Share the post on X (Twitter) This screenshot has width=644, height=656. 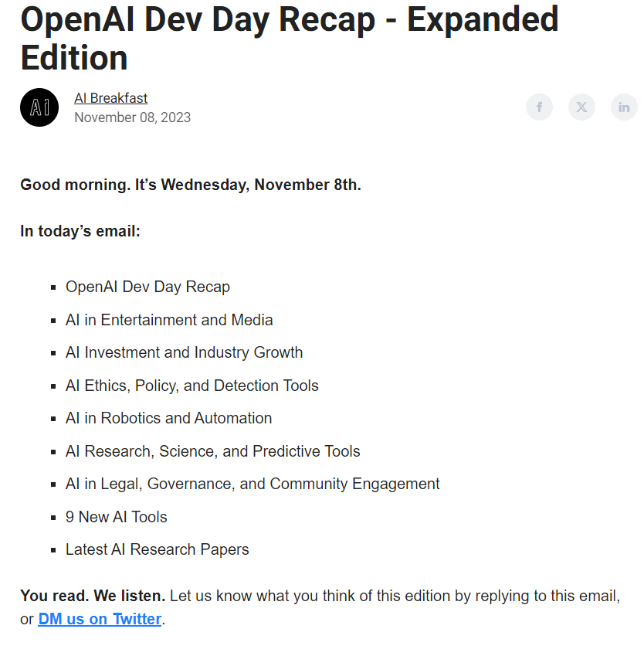click(x=581, y=107)
